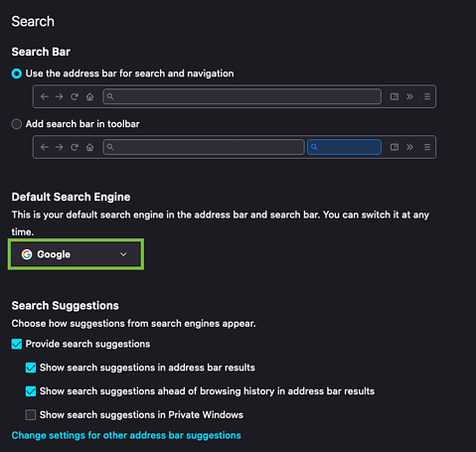The height and width of the screenshot is (452, 476).
Task: Click the address bar field in the first toolbar preview
Action: (x=242, y=96)
